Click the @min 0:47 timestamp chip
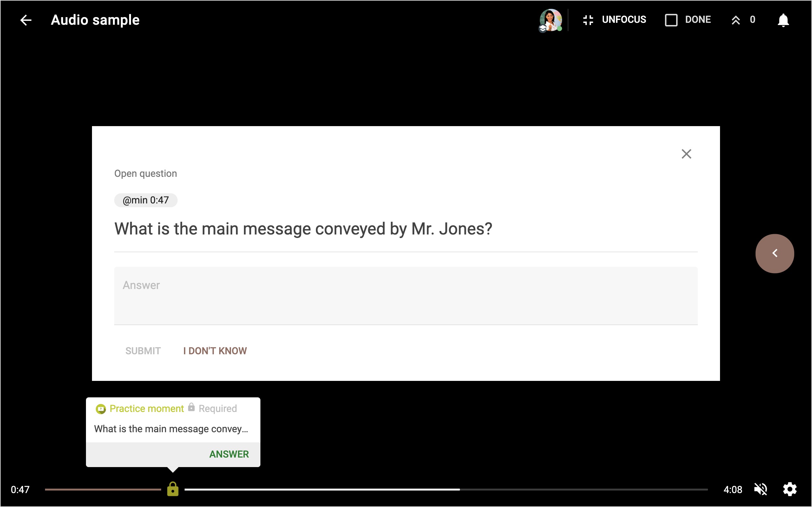This screenshot has height=507, width=812. 146,200
